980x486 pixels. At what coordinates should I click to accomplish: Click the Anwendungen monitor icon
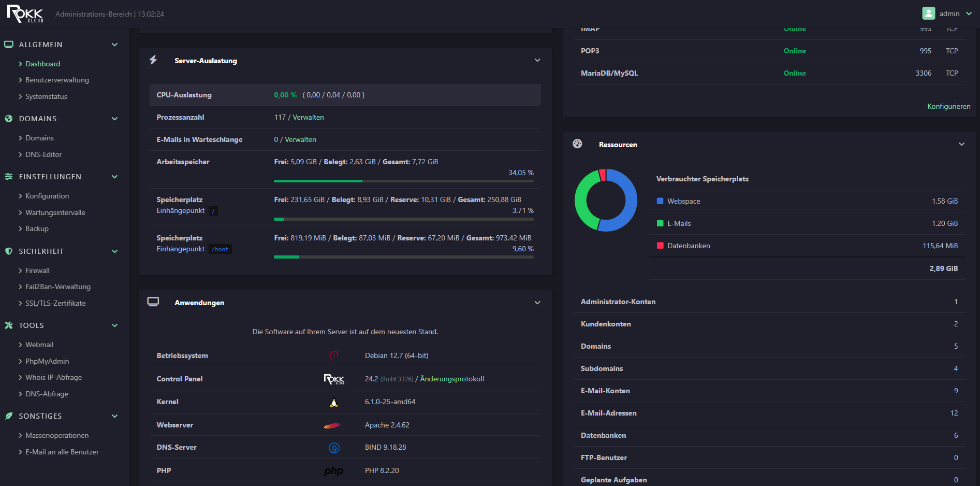coord(153,302)
